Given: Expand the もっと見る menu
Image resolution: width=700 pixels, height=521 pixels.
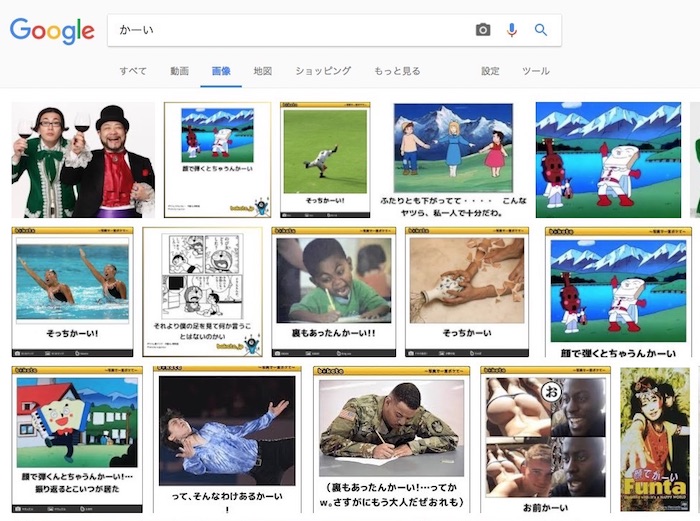Looking at the screenshot, I should tap(397, 71).
